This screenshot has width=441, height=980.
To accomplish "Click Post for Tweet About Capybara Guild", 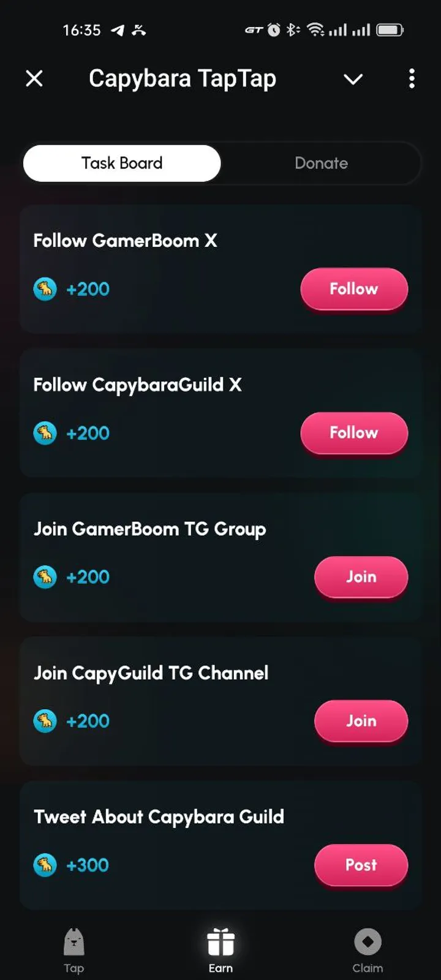I will (361, 865).
